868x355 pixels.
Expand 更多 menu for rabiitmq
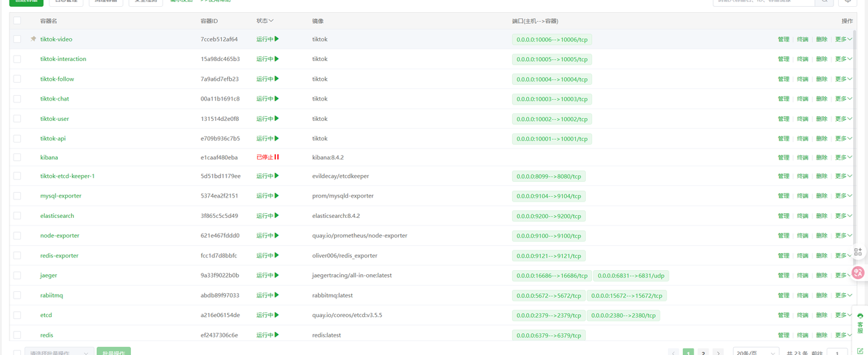844,295
